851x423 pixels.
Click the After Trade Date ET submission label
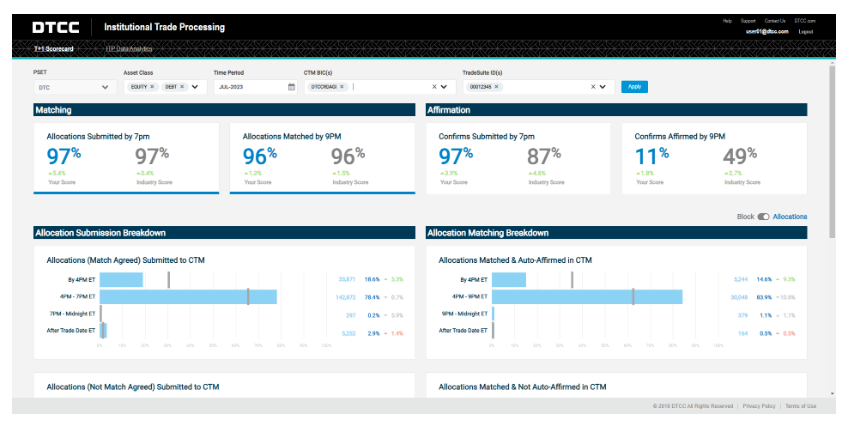(69, 330)
